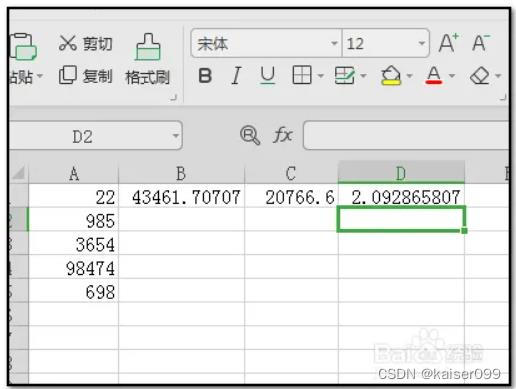The height and width of the screenshot is (389, 516).
Task: Select cell containing 698
Action: 74,290
